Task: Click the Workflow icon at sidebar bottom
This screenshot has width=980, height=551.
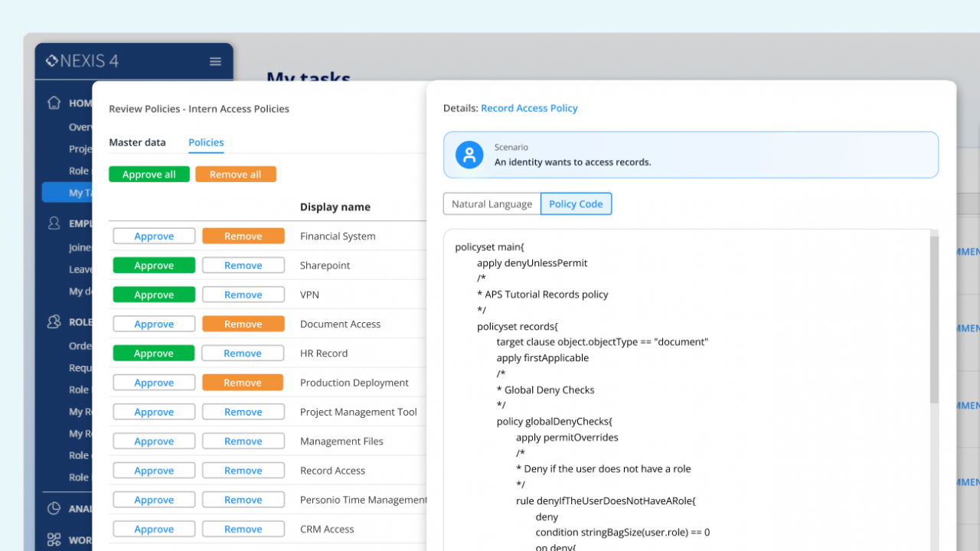Action: [x=54, y=540]
